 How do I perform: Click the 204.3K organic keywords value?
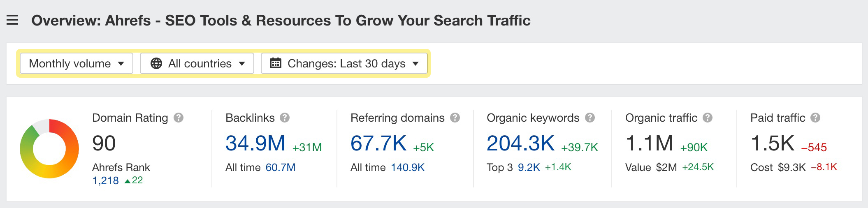point(520,143)
